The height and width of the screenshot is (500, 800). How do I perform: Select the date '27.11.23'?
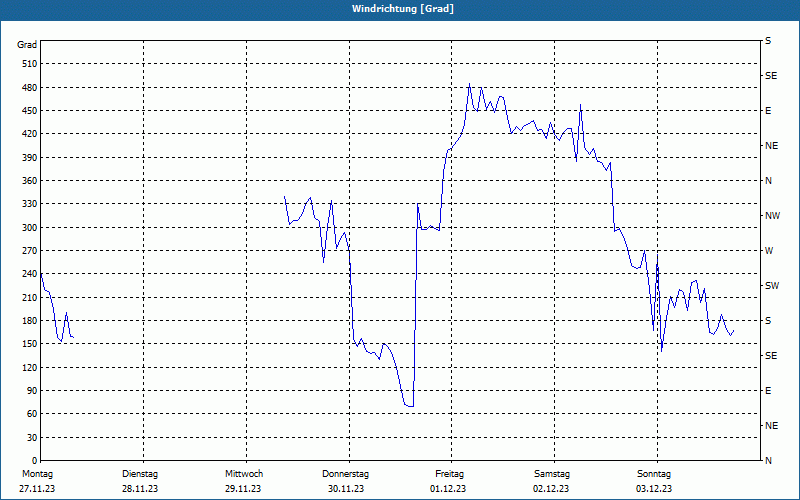point(37,489)
